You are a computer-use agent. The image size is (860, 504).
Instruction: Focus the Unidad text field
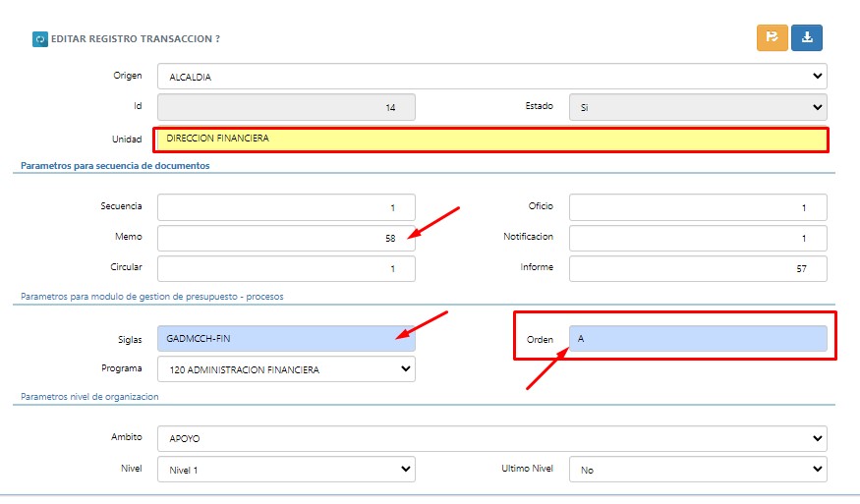pos(491,140)
